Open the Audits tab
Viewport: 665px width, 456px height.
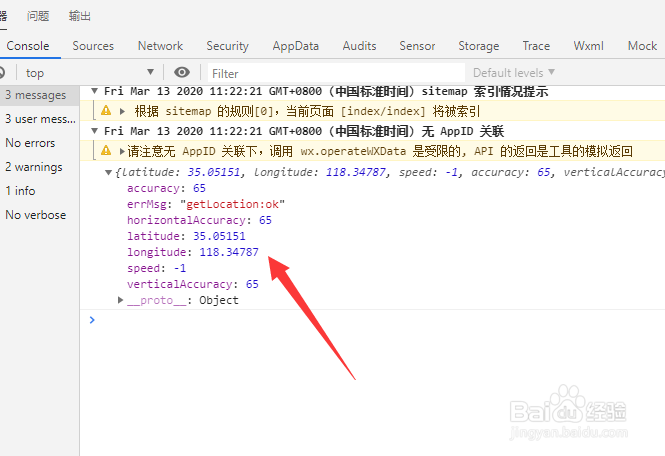pyautogui.click(x=359, y=46)
